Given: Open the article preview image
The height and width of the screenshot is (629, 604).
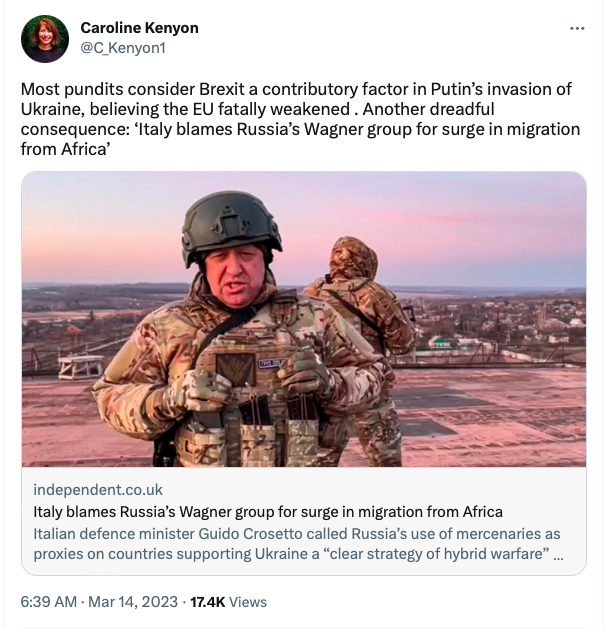Looking at the screenshot, I should 304,319.
